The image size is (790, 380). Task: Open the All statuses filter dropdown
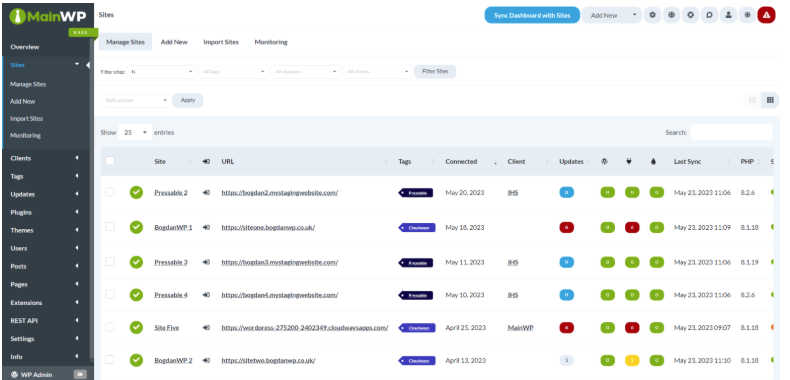[x=305, y=72]
